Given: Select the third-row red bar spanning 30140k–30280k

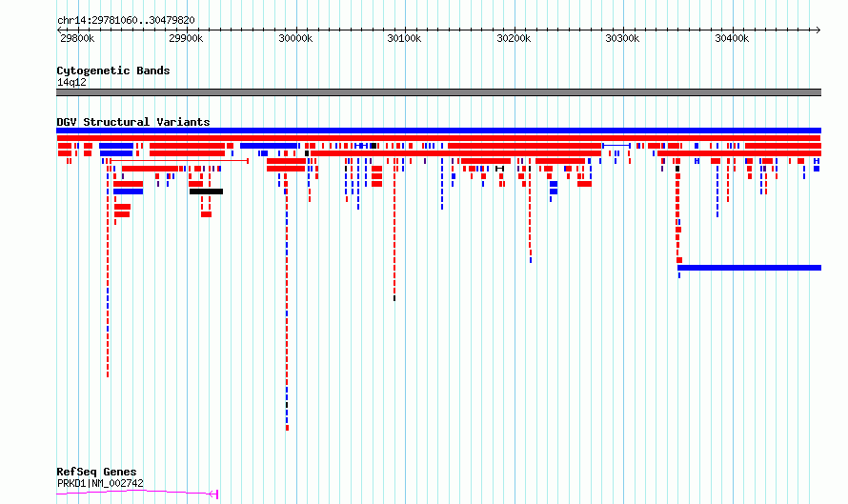Looking at the screenshot, I should click(x=525, y=146).
